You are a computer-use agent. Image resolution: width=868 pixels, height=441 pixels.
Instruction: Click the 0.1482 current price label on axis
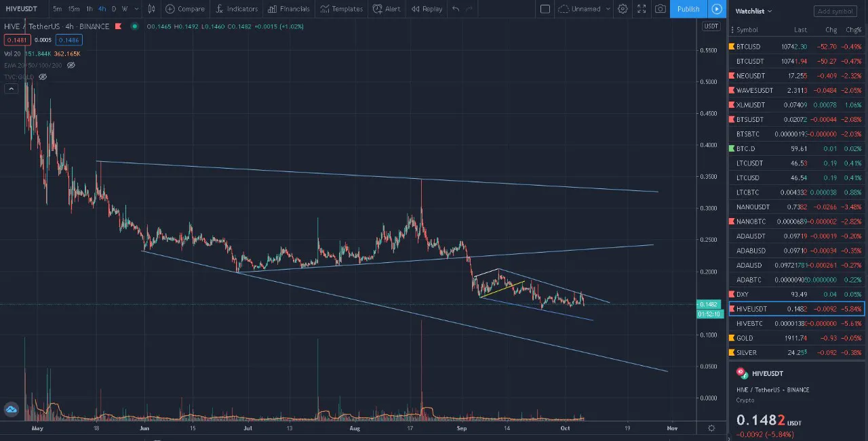click(x=710, y=304)
